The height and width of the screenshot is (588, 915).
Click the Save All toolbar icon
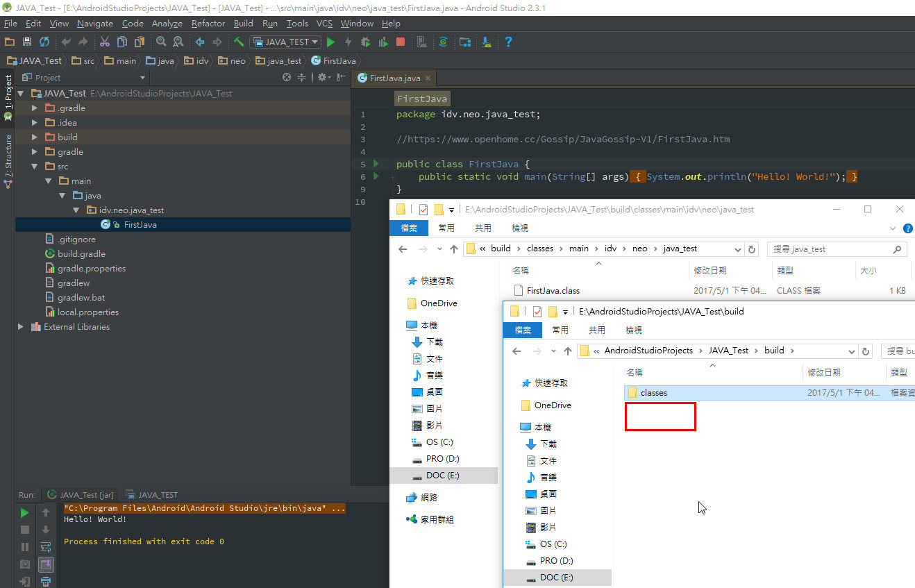coord(27,42)
